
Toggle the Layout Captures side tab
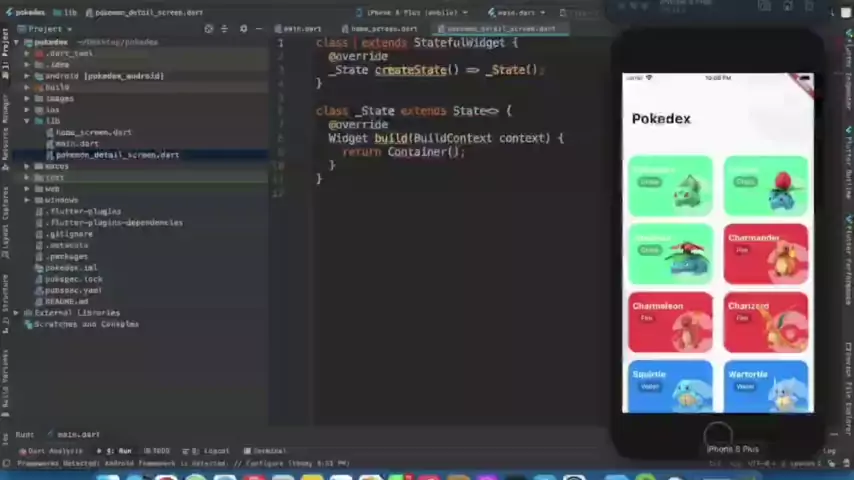5,222
